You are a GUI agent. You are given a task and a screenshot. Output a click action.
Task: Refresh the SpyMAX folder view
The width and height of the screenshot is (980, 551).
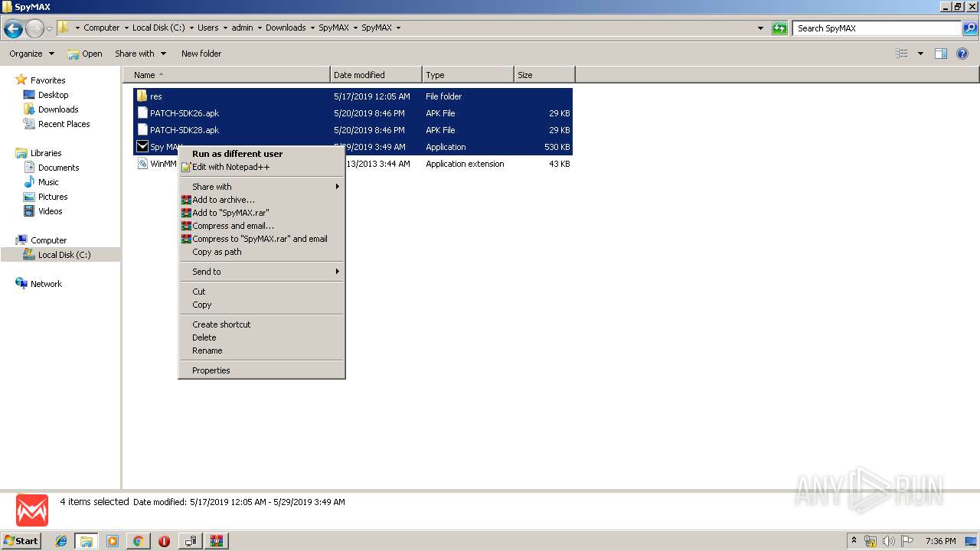pyautogui.click(x=779, y=28)
